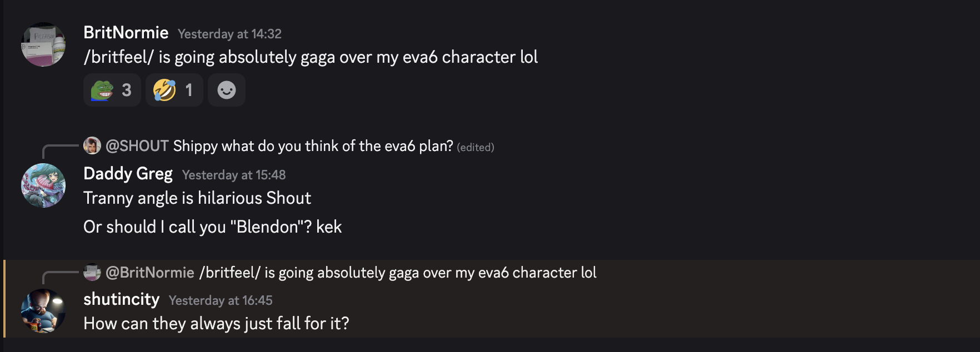Toggle the Pepe frog emoji reaction

click(112, 90)
